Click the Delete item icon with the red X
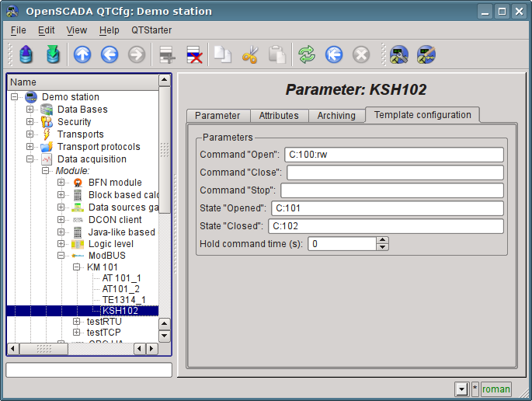532x401 pixels. (x=193, y=54)
